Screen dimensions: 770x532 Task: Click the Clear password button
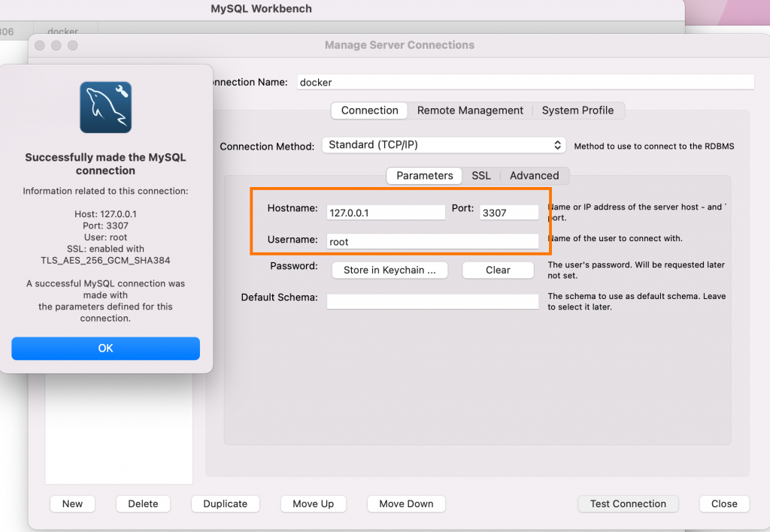[x=498, y=270]
